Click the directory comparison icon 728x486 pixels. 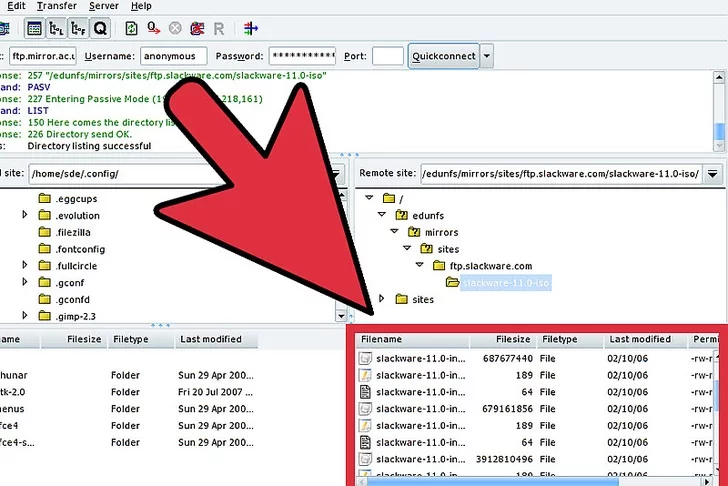click(x=249, y=28)
